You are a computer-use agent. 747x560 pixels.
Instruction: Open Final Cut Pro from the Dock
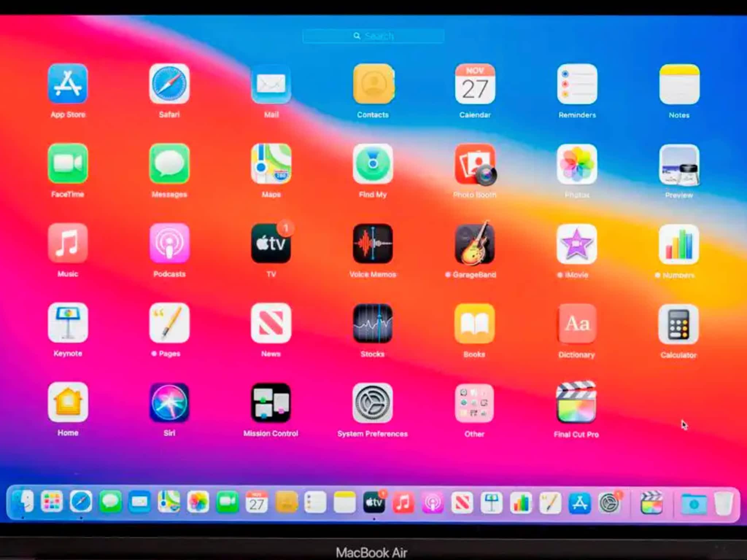(651, 503)
